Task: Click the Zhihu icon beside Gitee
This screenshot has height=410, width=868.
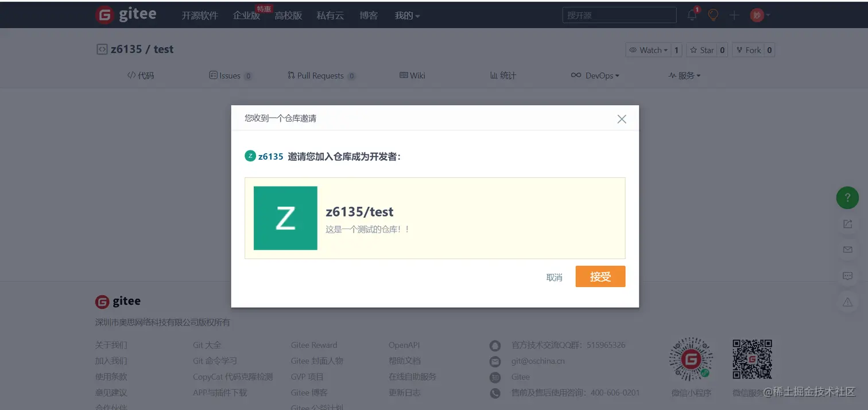Action: point(495,377)
